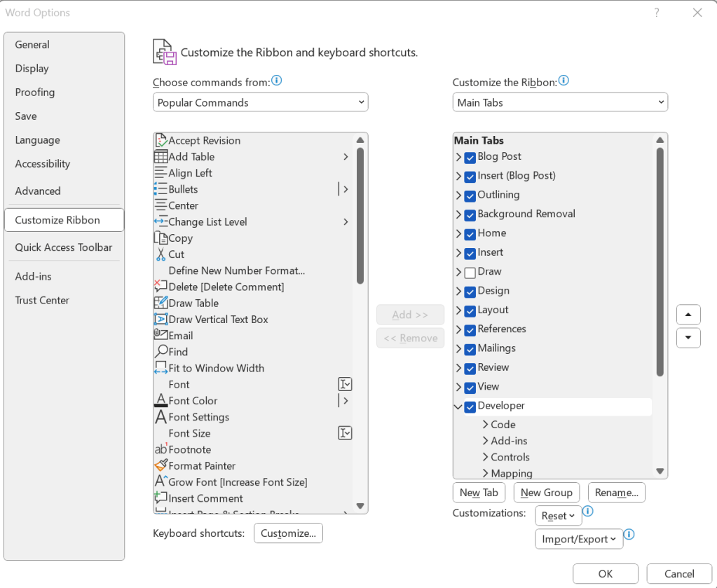Switch to Quick Access Toolbar section
The image size is (717, 588).
tap(64, 247)
